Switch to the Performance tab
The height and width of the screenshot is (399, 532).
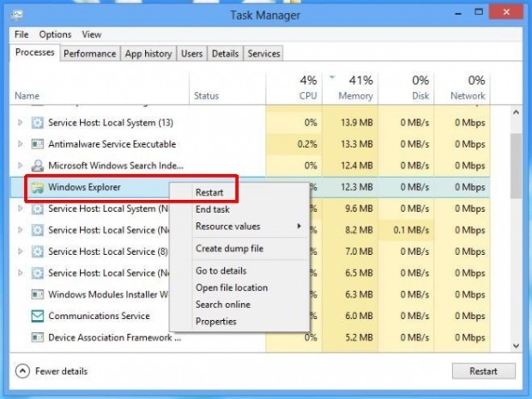pyautogui.click(x=90, y=53)
